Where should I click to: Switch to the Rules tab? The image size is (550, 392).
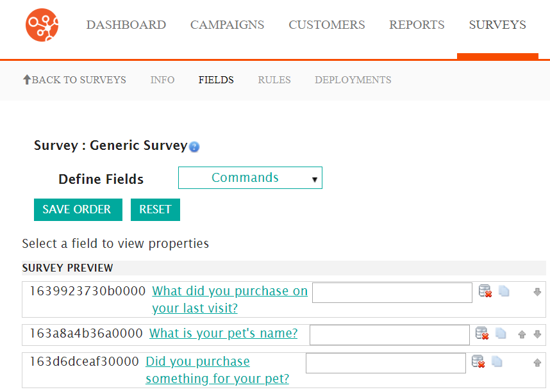point(274,80)
